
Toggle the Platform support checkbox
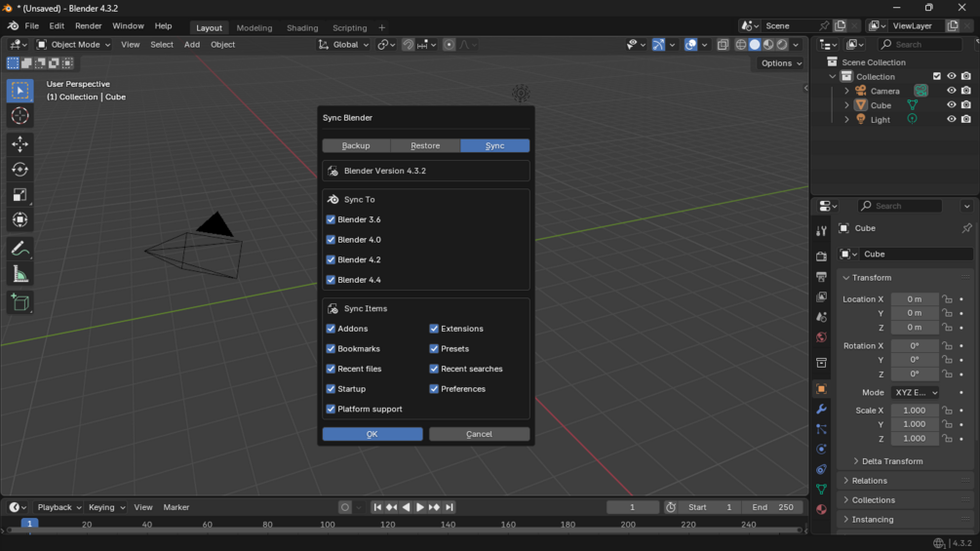click(331, 410)
